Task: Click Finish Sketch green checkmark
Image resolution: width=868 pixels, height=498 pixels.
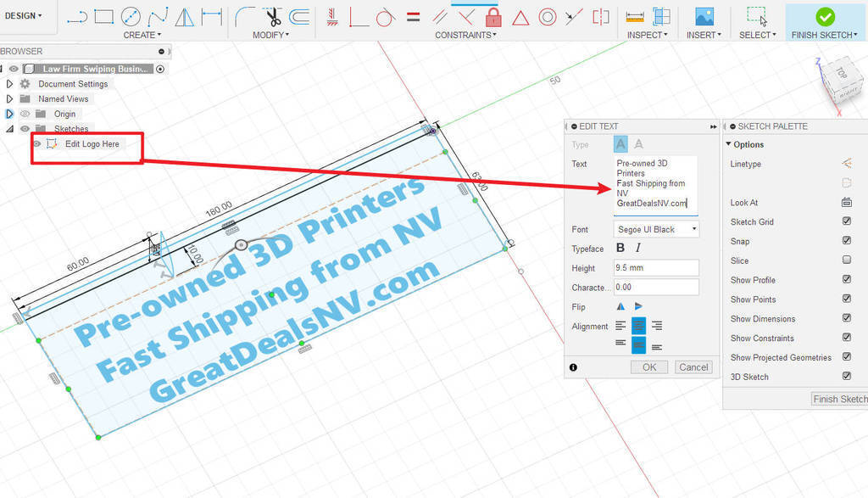Action: coord(825,17)
